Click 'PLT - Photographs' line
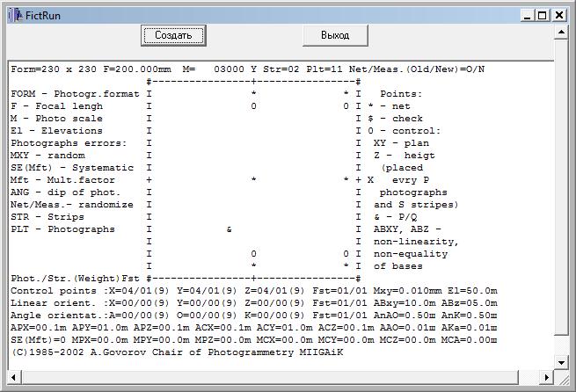The image size is (576, 392). pyautogui.click(x=62, y=229)
